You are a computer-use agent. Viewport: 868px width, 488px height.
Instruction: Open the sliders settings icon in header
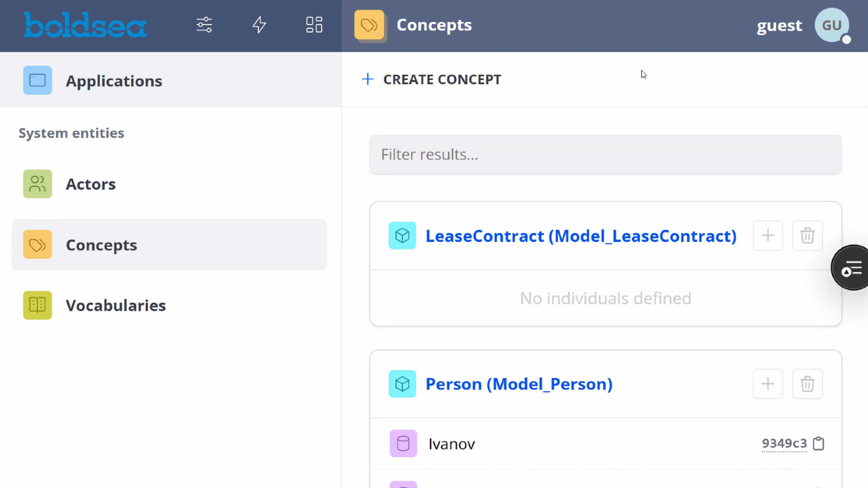(x=204, y=25)
